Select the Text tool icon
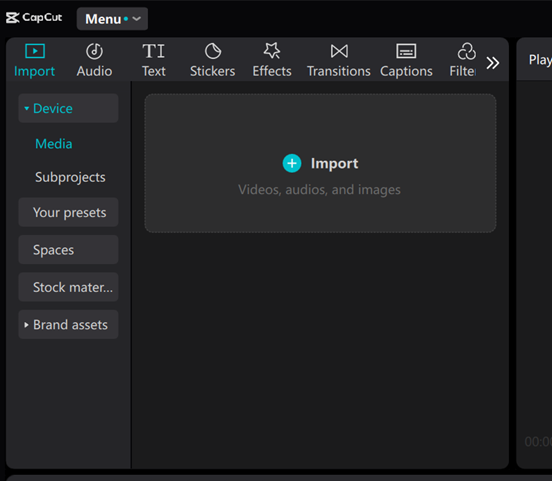The image size is (552, 481). click(x=153, y=51)
